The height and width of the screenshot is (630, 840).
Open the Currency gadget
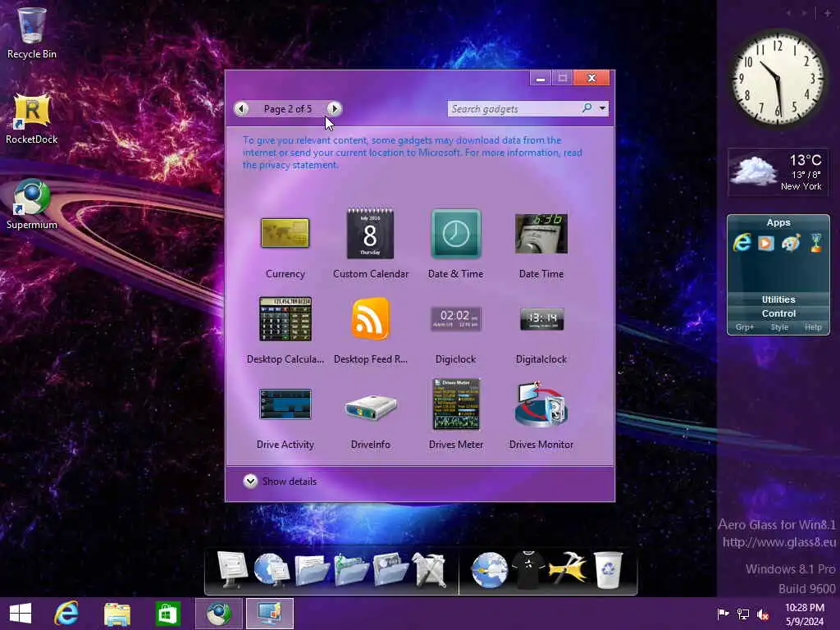[x=285, y=234]
